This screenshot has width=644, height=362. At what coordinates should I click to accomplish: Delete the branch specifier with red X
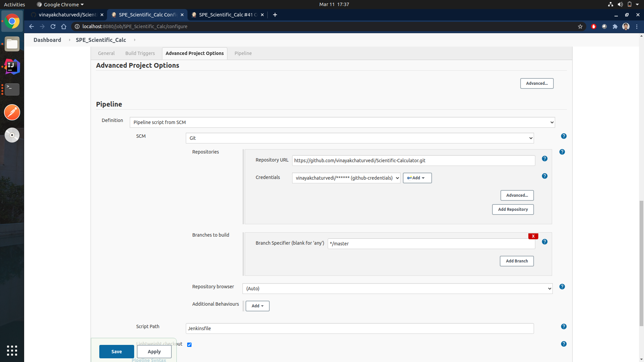[x=533, y=236]
